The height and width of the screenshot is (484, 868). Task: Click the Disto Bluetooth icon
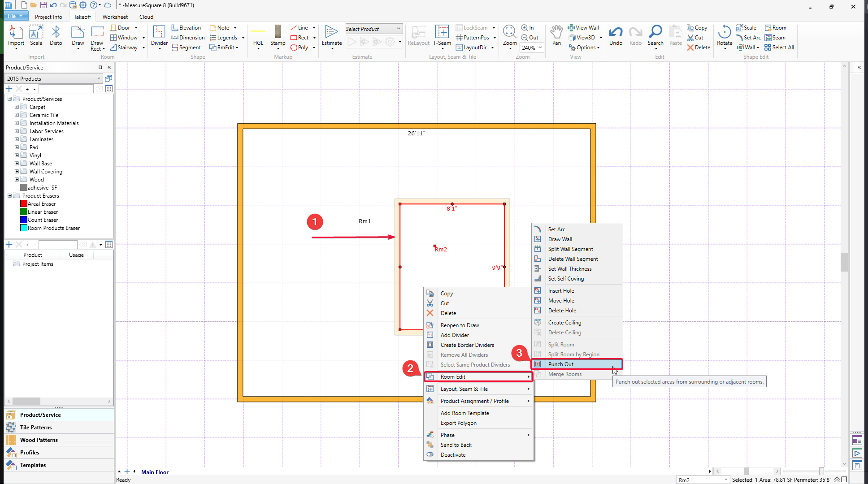[x=56, y=35]
